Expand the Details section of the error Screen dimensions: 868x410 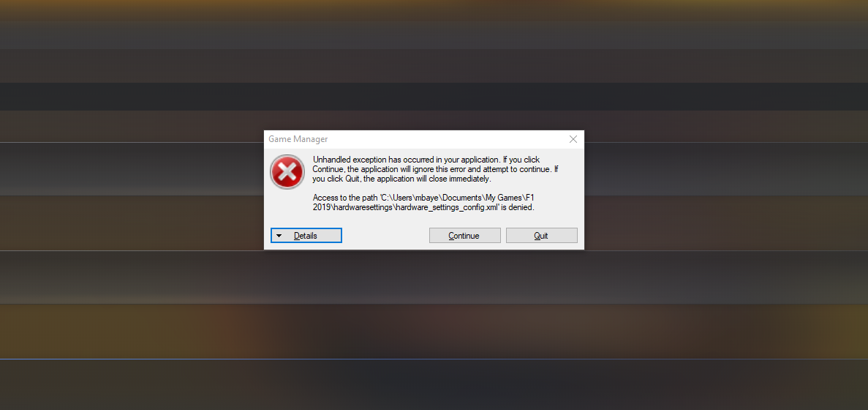306,236
